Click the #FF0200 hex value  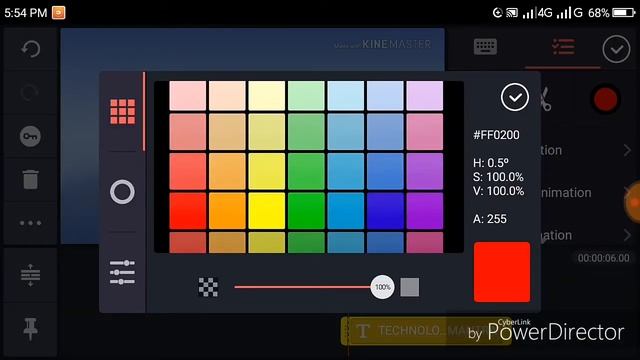(496, 135)
